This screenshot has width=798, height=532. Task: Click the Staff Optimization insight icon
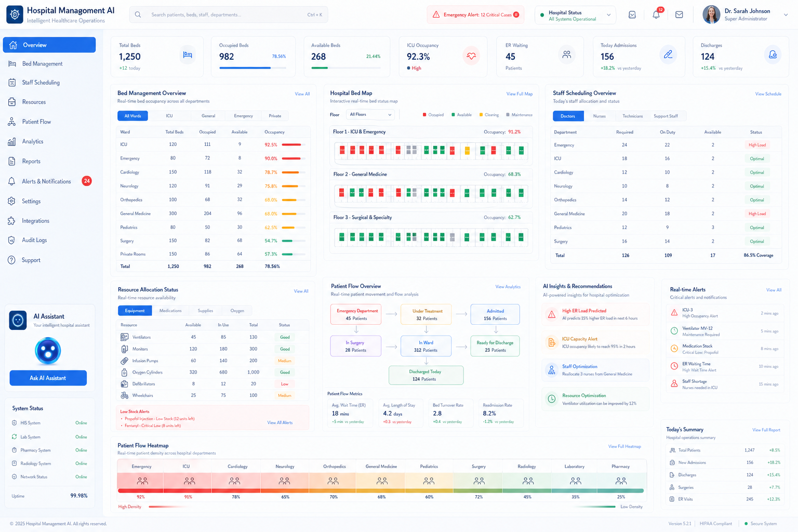click(552, 370)
